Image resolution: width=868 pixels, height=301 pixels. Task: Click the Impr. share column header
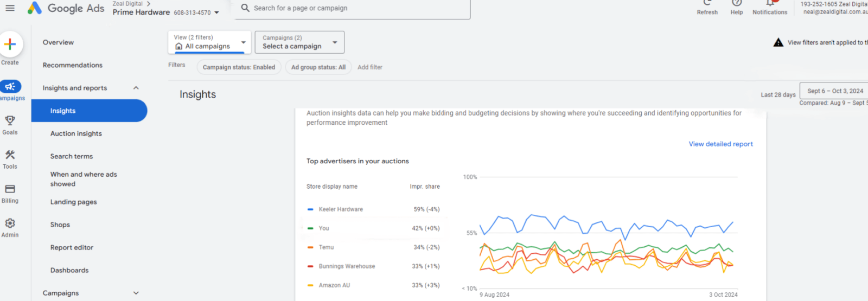click(x=425, y=187)
